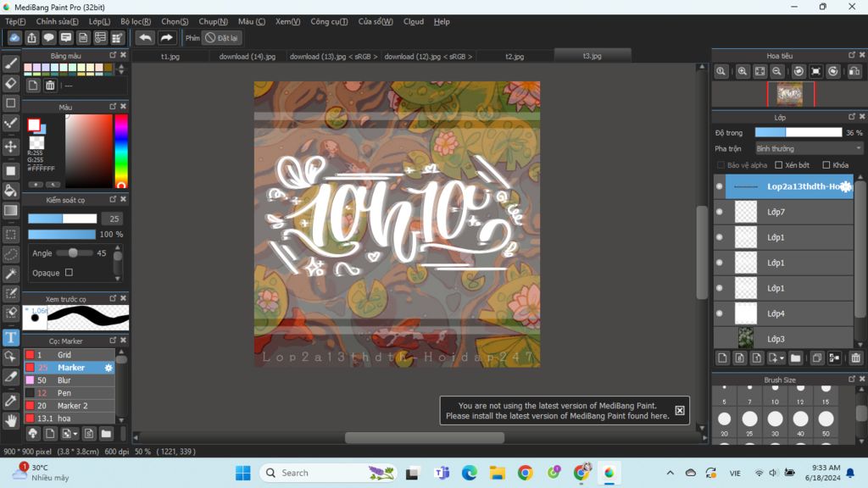The width and height of the screenshot is (868, 488).
Task: Undock the Brush Size panel
Action: pos(851,379)
